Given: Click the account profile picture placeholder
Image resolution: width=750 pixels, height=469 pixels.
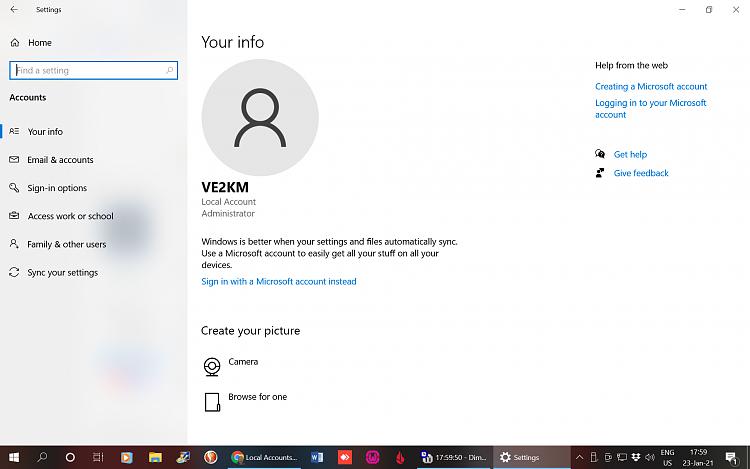Looking at the screenshot, I should point(260,117).
